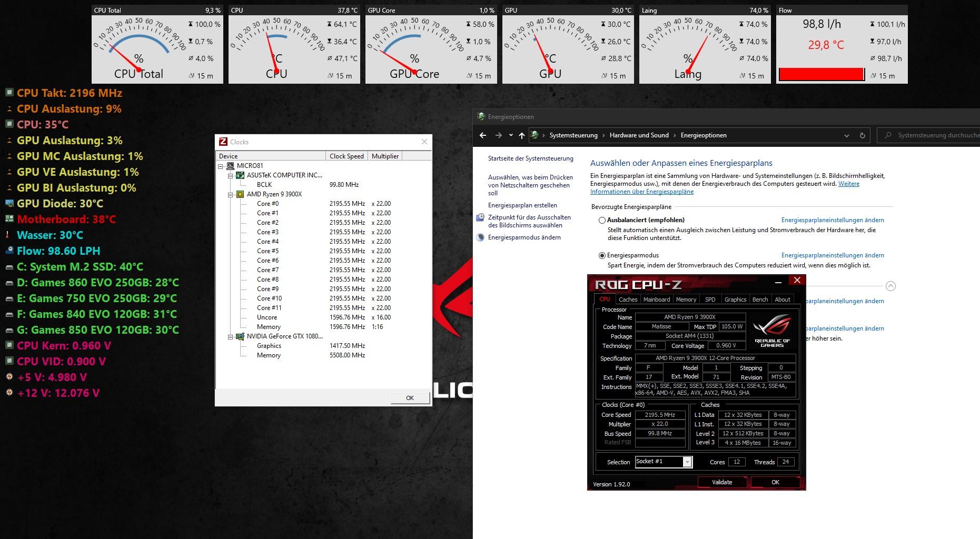Click the Hardware und Sound breadcrumb
Screen dimensions: 980x539
coord(639,135)
